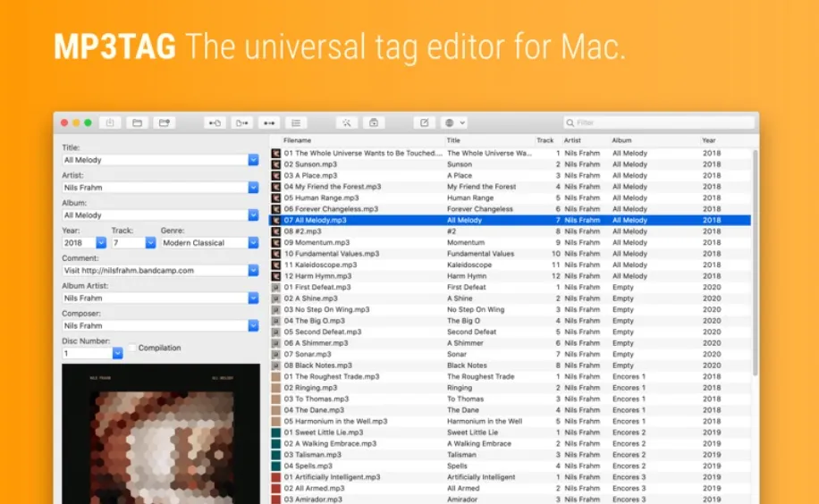The height and width of the screenshot is (504, 819).
Task: Open the Genre dropdown arrow
Action: click(x=253, y=243)
